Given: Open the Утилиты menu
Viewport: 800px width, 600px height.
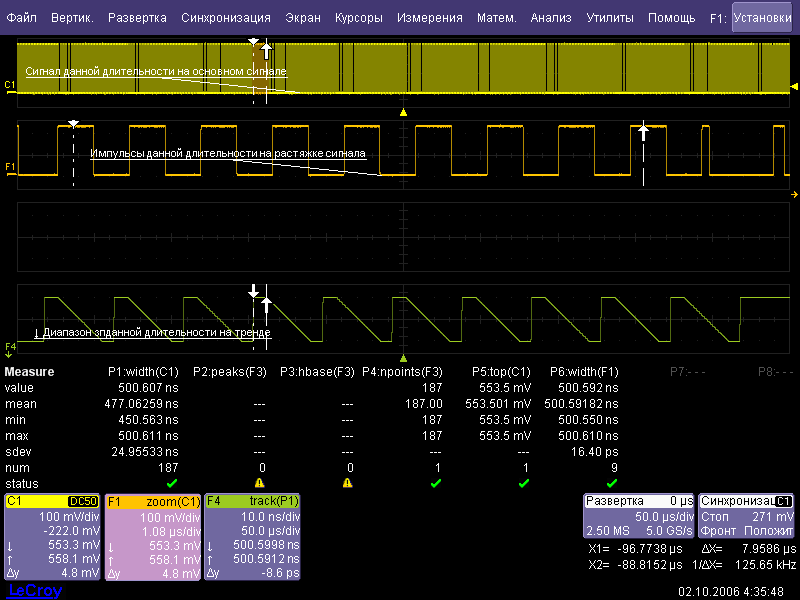Looking at the screenshot, I should point(609,18).
